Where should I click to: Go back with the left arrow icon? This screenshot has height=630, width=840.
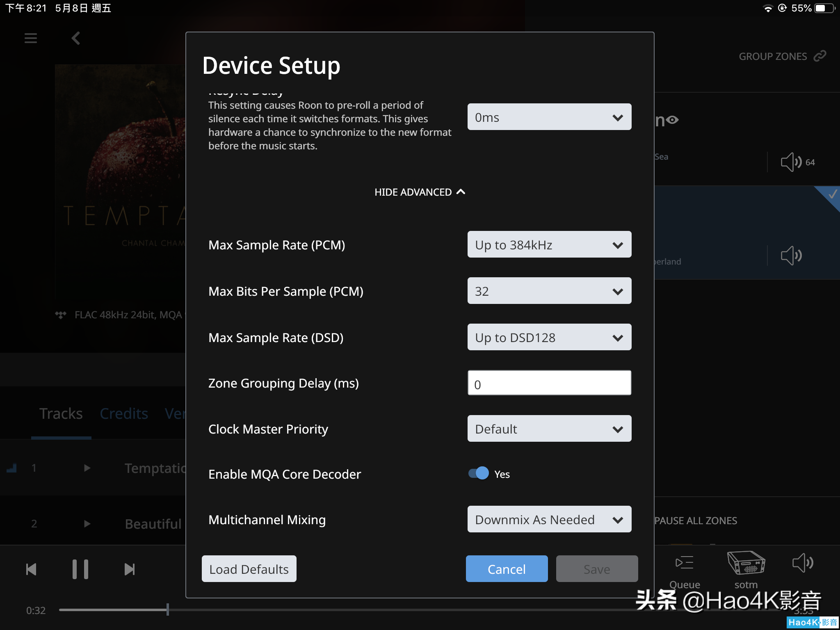point(76,38)
